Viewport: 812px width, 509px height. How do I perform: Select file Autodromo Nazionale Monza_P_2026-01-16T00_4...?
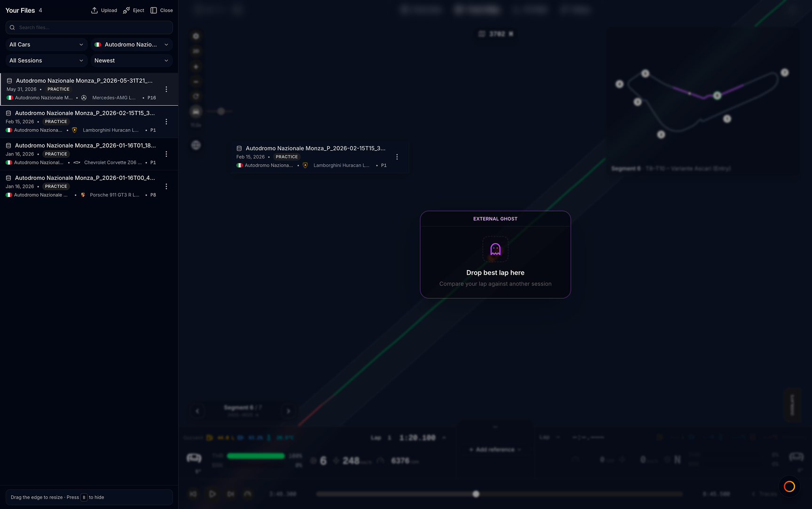(x=89, y=186)
